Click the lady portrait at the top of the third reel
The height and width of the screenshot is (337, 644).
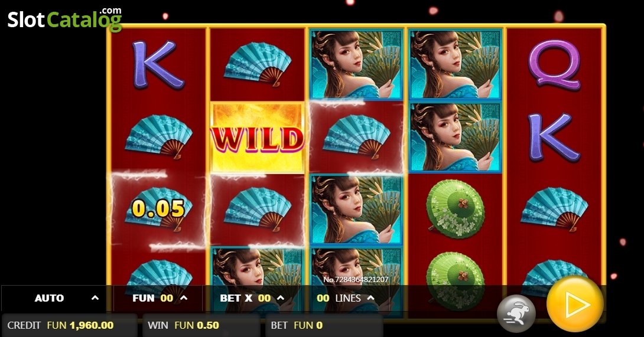(x=356, y=64)
